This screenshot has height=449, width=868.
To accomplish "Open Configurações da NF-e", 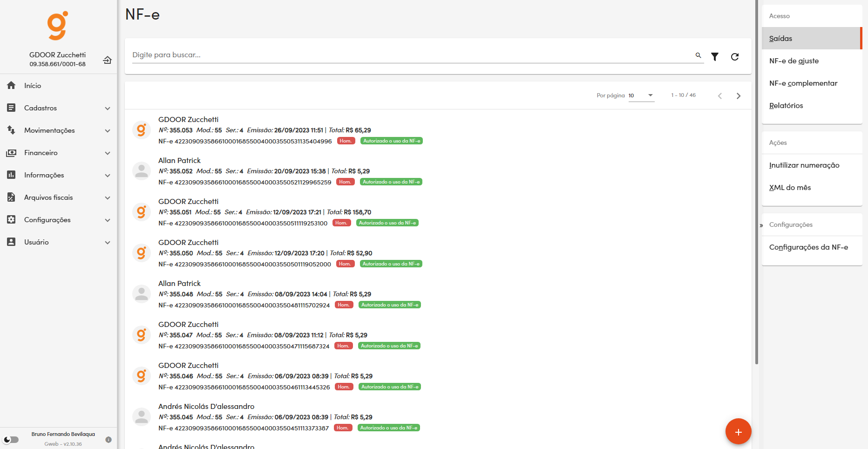I will (812, 247).
